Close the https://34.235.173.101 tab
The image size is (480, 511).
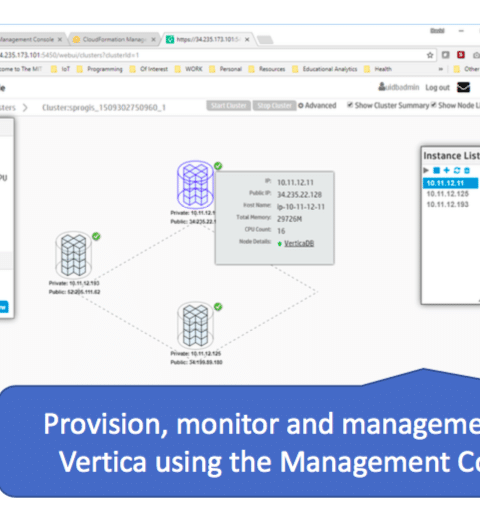tap(247, 39)
